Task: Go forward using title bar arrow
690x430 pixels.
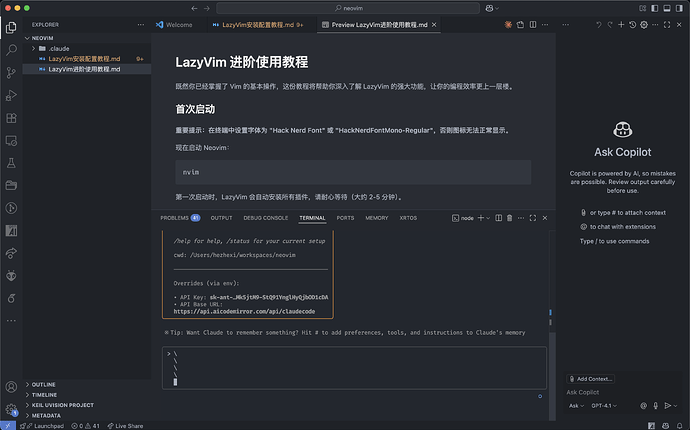Action: pos(206,8)
